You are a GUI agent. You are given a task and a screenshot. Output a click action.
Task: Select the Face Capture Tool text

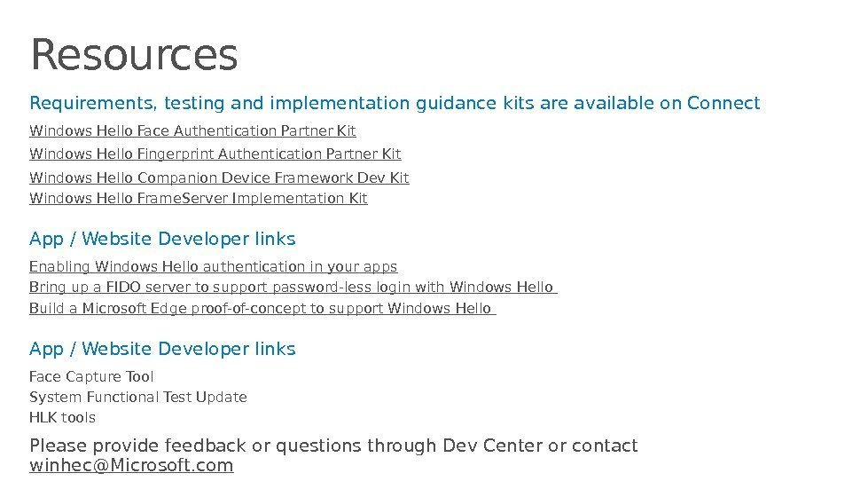point(91,376)
